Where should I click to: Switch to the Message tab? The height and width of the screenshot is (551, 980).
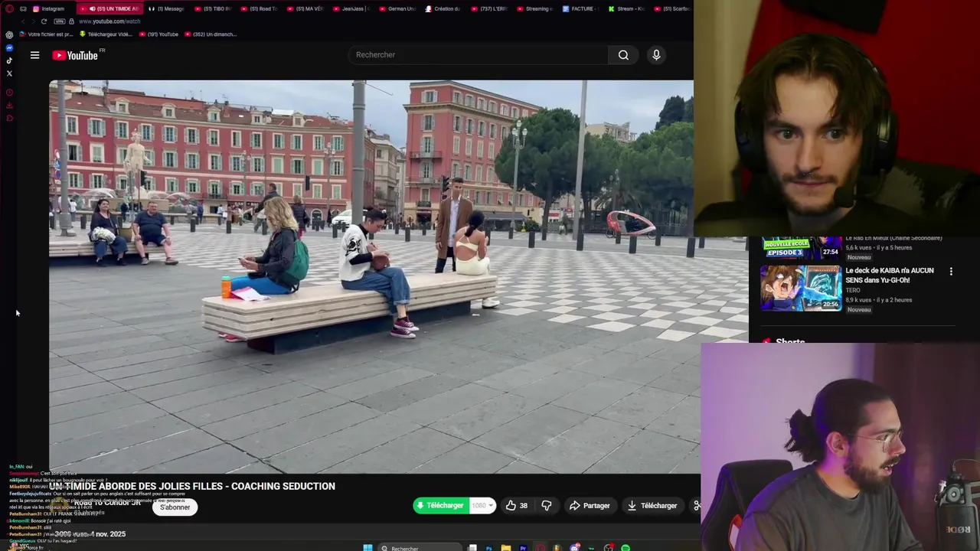[166, 8]
